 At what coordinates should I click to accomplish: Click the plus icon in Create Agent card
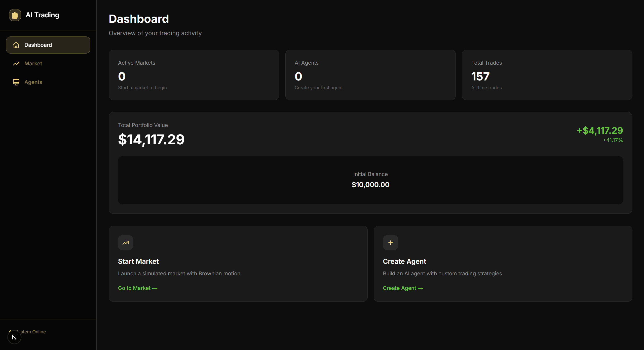pyautogui.click(x=390, y=243)
